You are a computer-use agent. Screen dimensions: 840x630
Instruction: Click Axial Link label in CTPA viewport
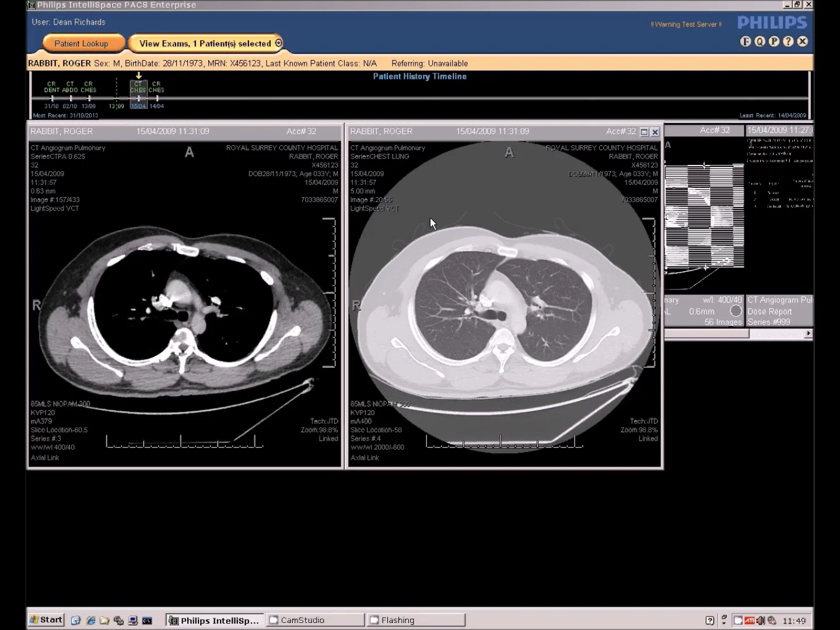[45, 458]
